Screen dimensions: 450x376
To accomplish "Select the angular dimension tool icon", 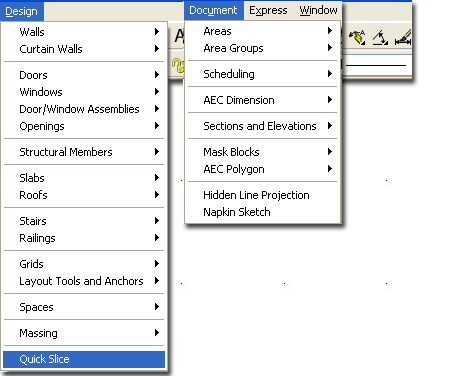I will [x=380, y=37].
